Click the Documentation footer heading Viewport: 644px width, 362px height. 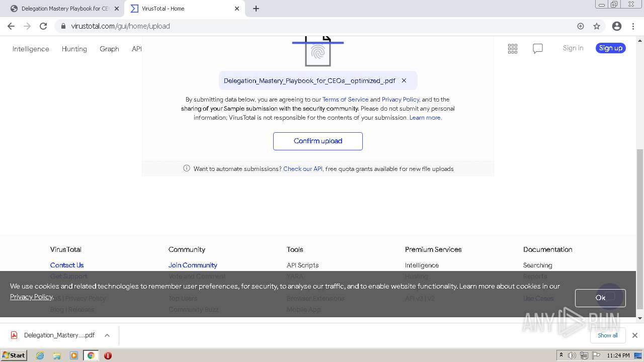547,249
